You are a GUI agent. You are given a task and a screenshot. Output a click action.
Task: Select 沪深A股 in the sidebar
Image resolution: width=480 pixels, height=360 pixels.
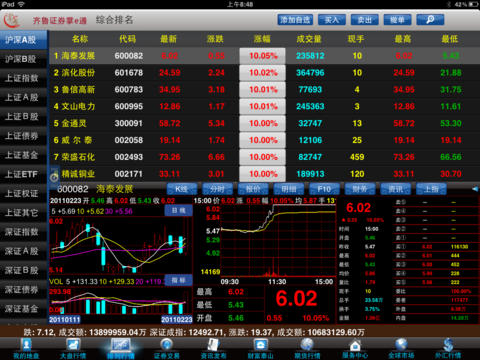(x=23, y=40)
